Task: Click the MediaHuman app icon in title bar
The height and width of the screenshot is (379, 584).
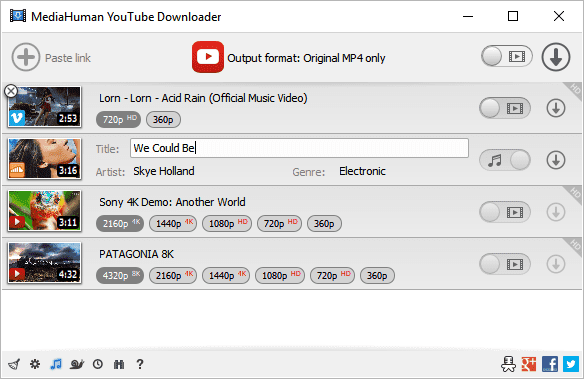Action: coord(18,16)
